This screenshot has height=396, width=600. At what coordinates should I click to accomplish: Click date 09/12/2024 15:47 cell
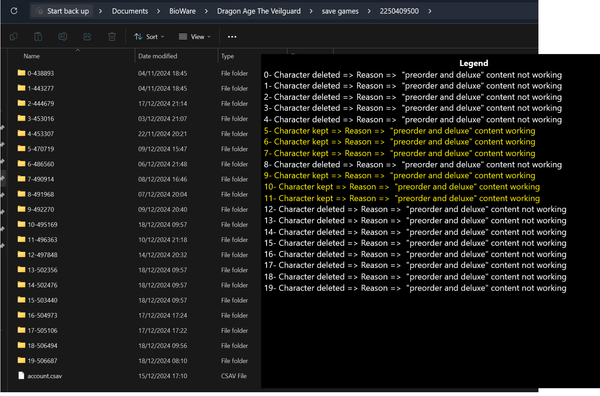point(163,149)
